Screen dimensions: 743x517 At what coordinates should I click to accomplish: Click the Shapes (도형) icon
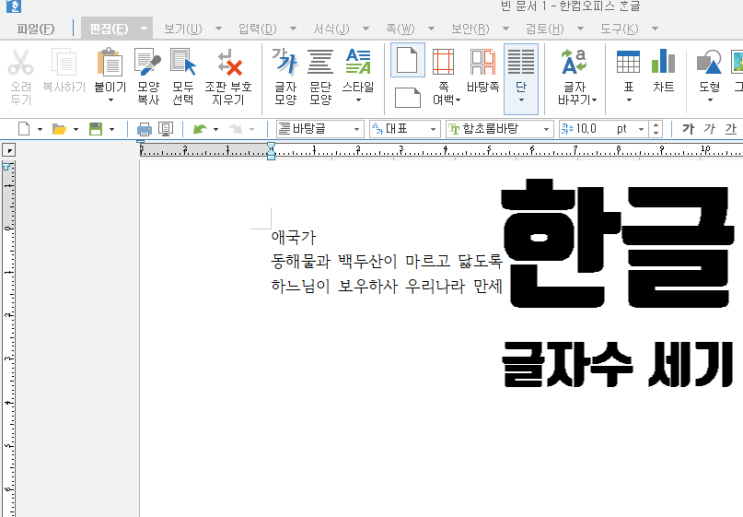click(709, 63)
